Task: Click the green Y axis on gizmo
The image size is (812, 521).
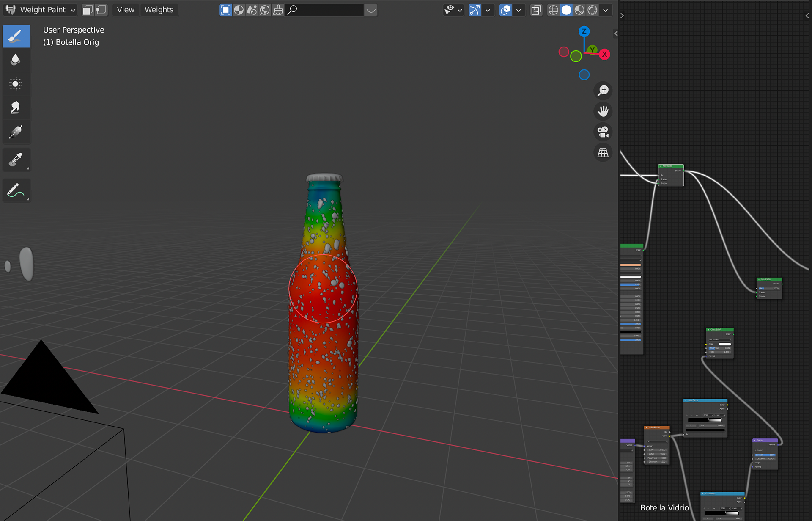Action: click(x=593, y=50)
